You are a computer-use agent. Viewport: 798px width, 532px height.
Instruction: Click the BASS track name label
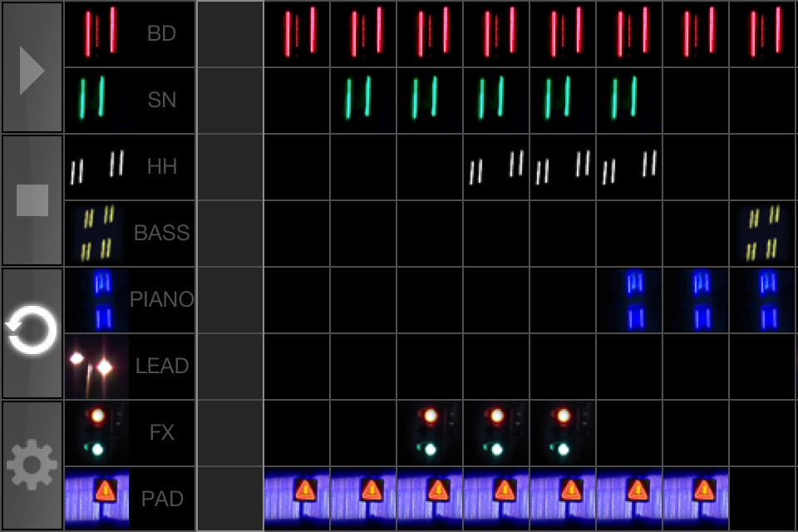(x=162, y=233)
